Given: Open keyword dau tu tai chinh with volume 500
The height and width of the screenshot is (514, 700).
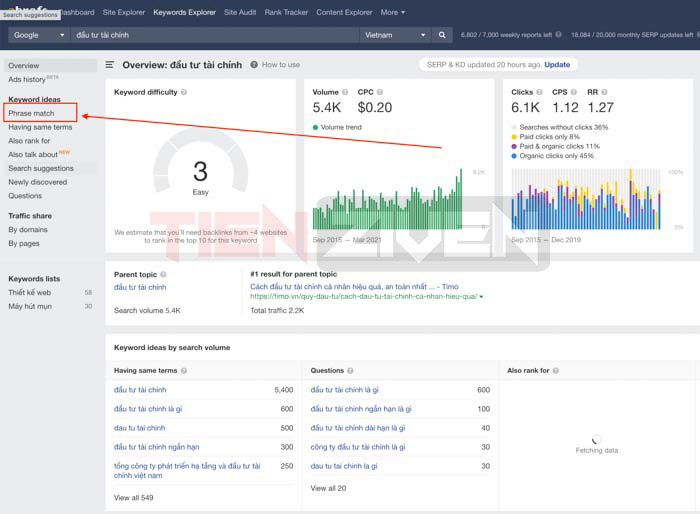Looking at the screenshot, I should 139,428.
